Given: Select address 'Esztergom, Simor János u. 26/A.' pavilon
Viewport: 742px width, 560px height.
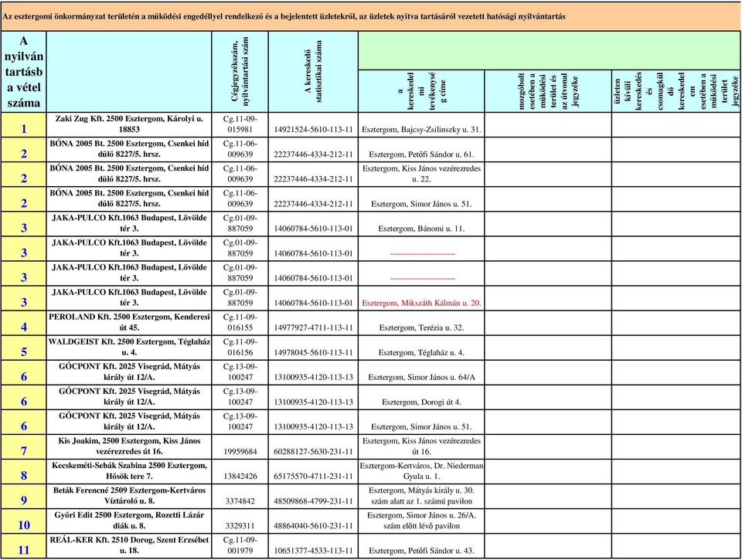Looking at the screenshot, I should (422, 521).
